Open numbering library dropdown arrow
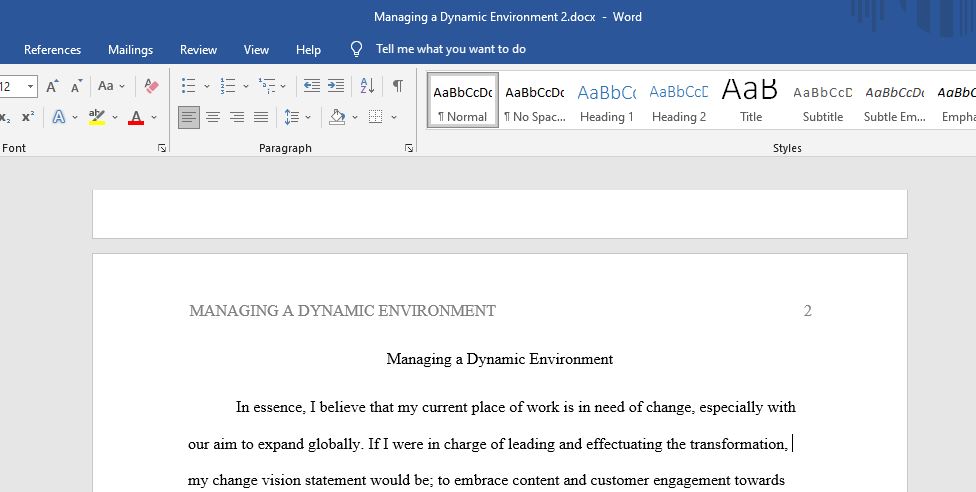This screenshot has height=492, width=976. click(246, 86)
